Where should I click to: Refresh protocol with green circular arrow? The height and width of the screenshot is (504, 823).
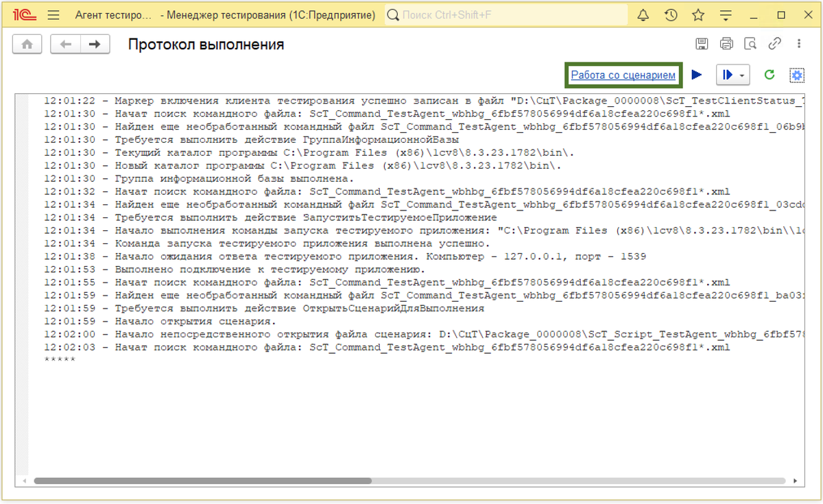coord(770,75)
